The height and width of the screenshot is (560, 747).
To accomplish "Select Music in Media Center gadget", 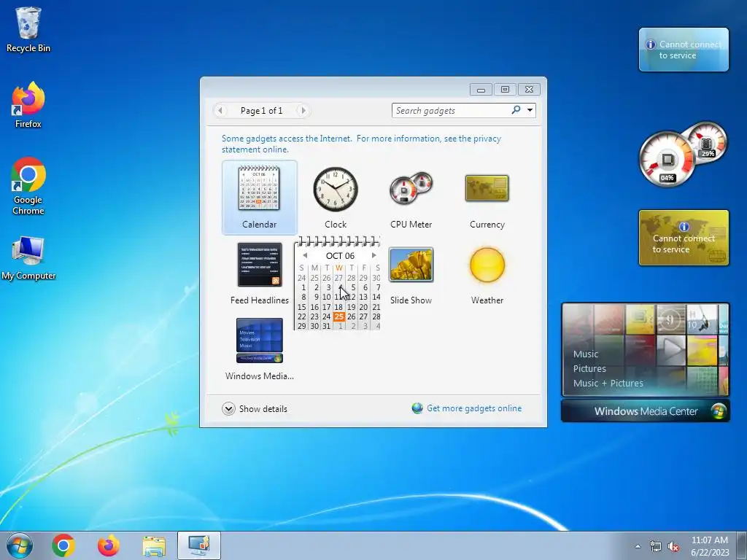I will (x=586, y=354).
